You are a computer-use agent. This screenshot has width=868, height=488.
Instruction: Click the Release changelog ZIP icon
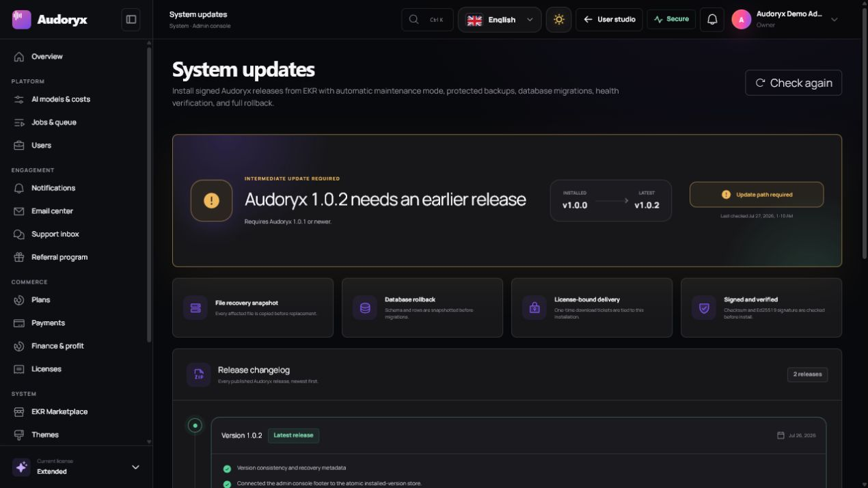[199, 375]
